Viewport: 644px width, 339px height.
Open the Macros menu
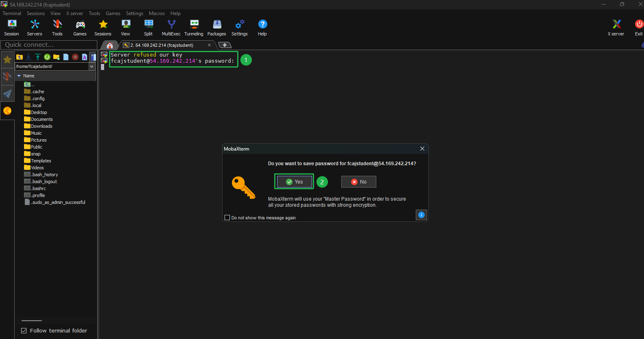click(x=157, y=13)
